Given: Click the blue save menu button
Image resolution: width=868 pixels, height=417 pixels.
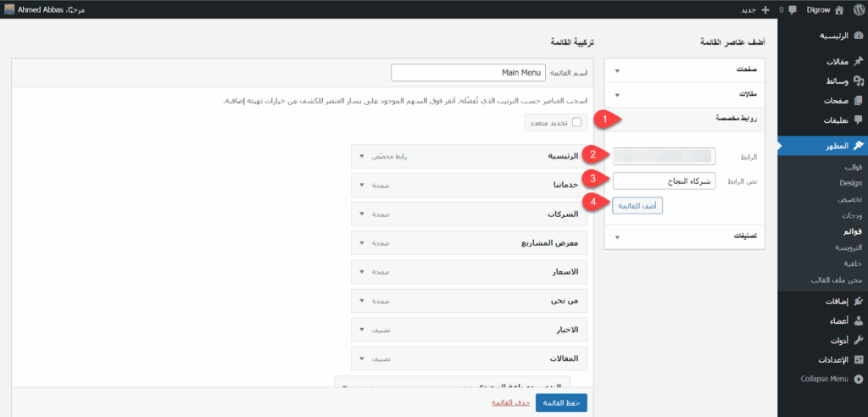Looking at the screenshot, I should click(x=561, y=402).
